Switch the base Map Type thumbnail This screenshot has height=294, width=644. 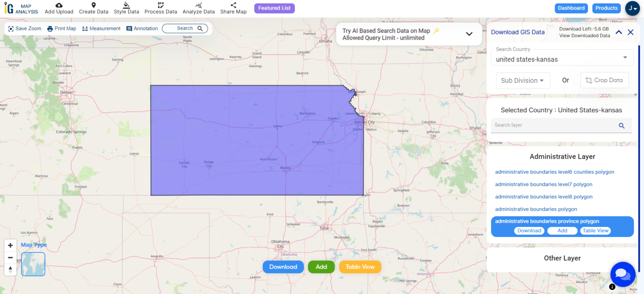pos(33,264)
